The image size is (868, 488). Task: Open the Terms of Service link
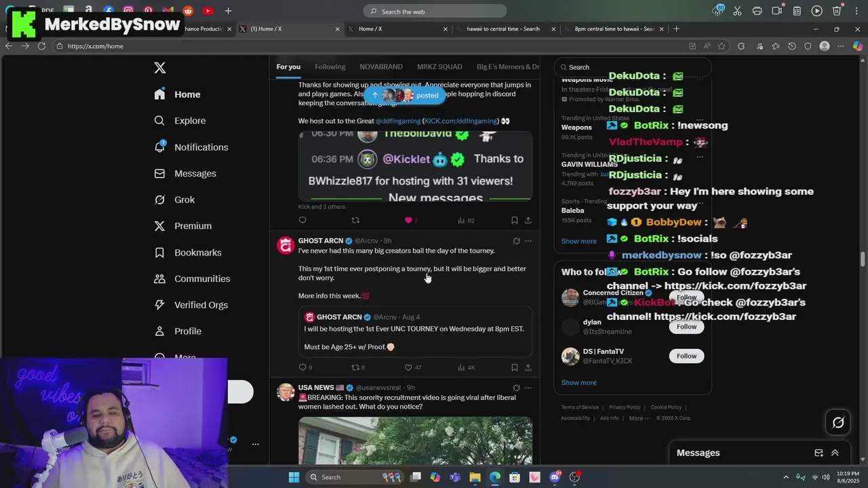coord(580,407)
